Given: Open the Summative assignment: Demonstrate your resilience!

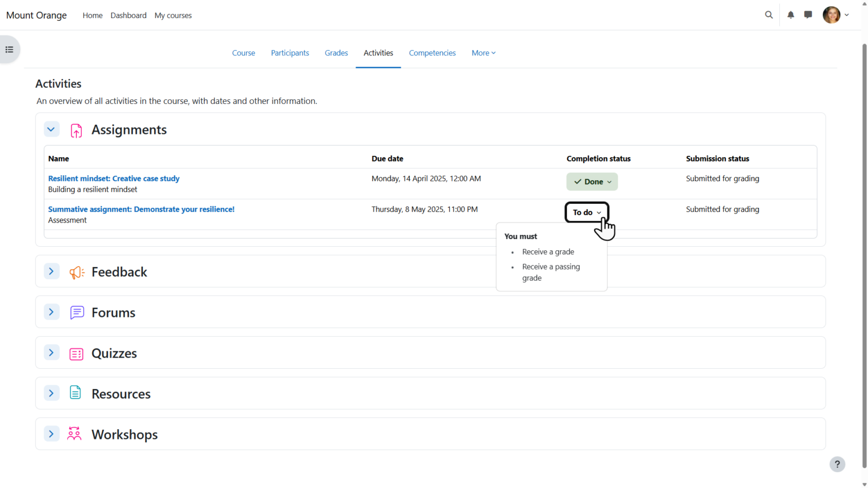Looking at the screenshot, I should pos(141,209).
